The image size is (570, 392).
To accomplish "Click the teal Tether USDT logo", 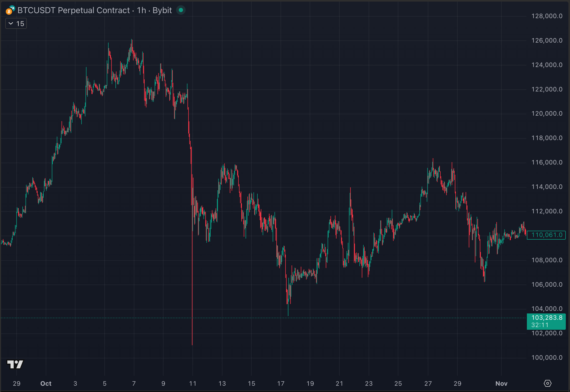I will click(x=12, y=8).
